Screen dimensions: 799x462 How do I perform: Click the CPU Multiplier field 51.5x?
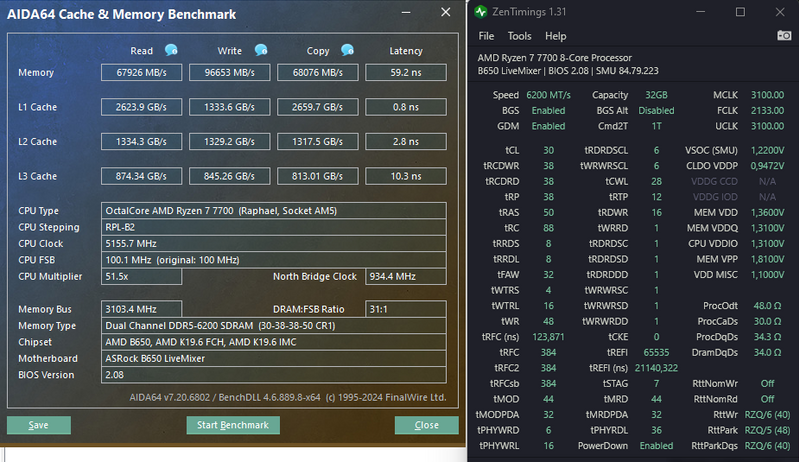(x=142, y=277)
